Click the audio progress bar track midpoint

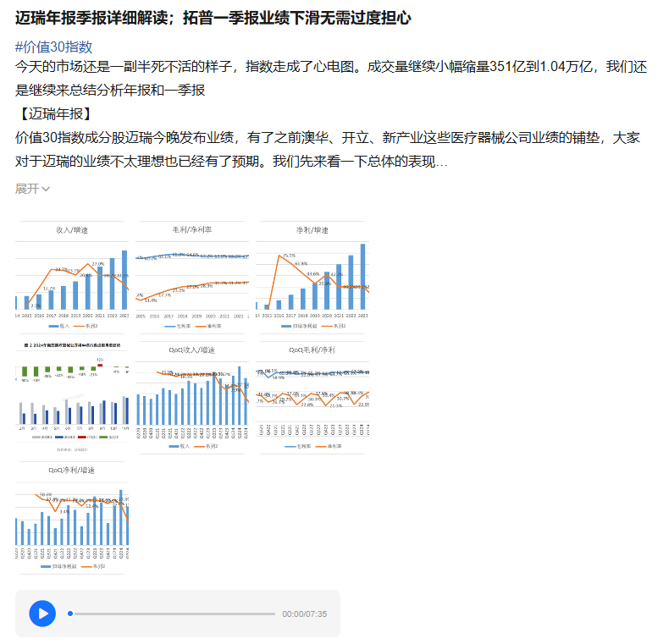tap(173, 614)
